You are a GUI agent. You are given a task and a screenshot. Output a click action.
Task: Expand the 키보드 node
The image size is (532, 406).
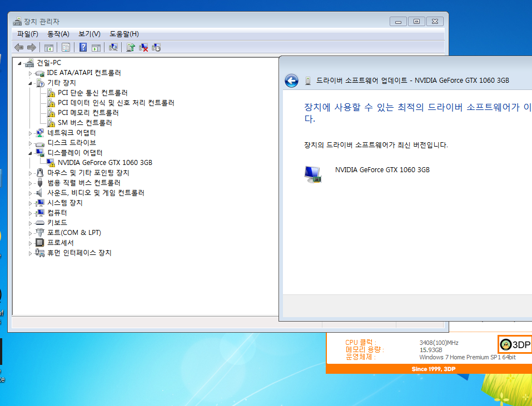[30, 223]
